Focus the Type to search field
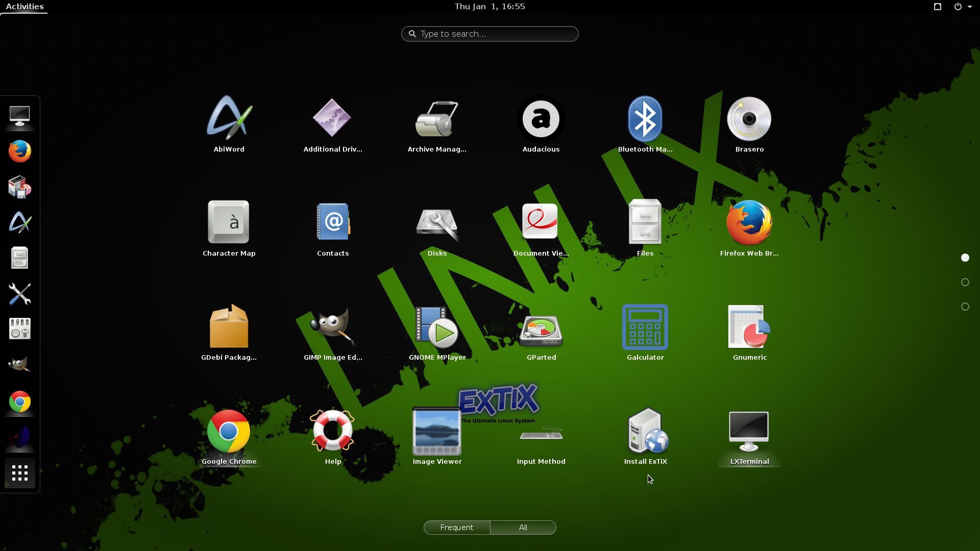 tap(489, 34)
